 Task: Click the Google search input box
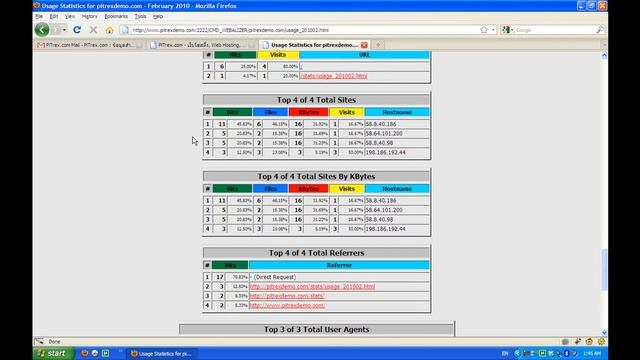554,30
